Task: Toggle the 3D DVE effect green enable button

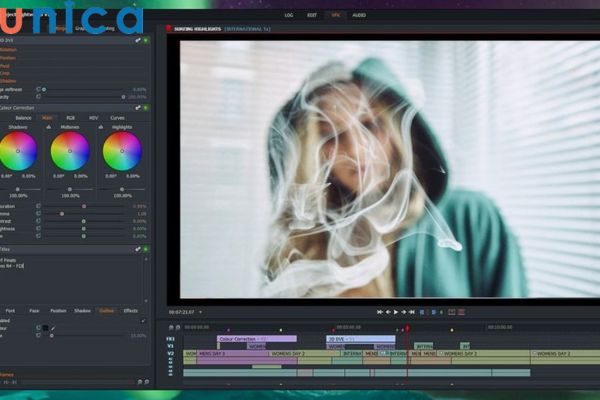Action: [147, 40]
